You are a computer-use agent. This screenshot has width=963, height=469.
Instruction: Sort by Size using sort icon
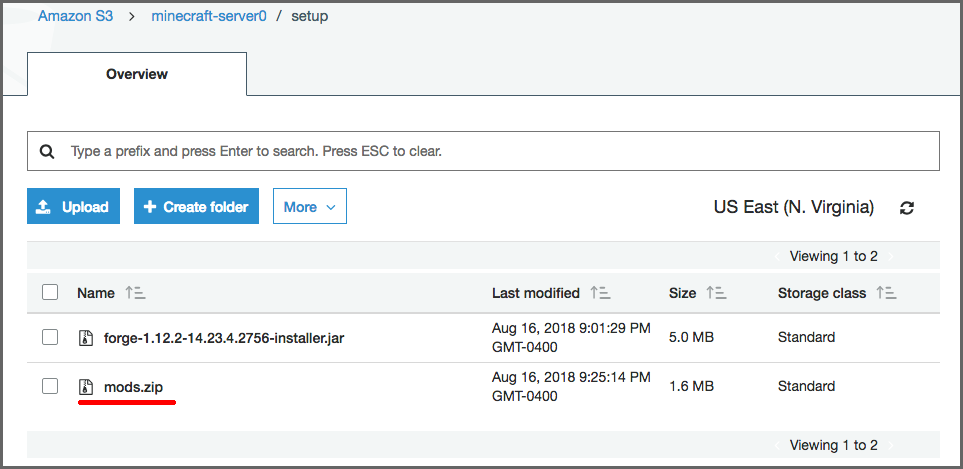[716, 293]
